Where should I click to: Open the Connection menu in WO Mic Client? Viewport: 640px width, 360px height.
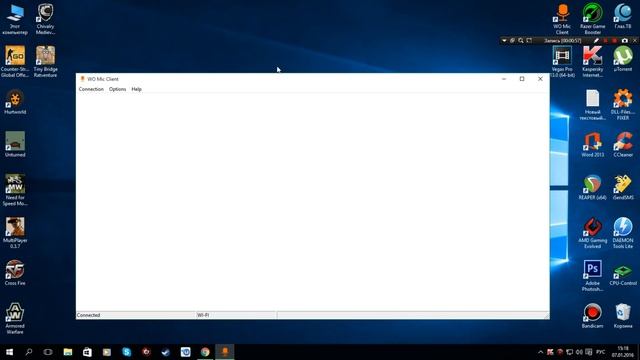(91, 89)
